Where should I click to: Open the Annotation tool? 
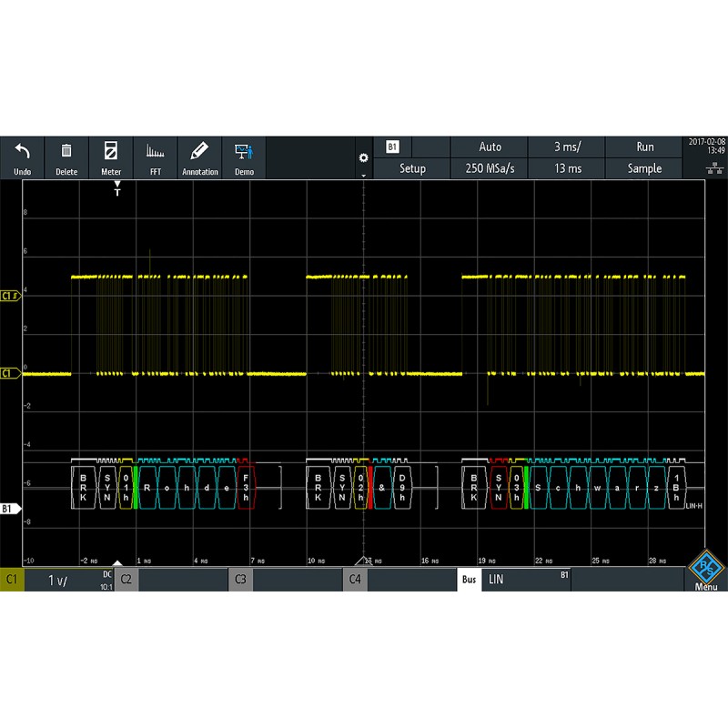pyautogui.click(x=198, y=157)
